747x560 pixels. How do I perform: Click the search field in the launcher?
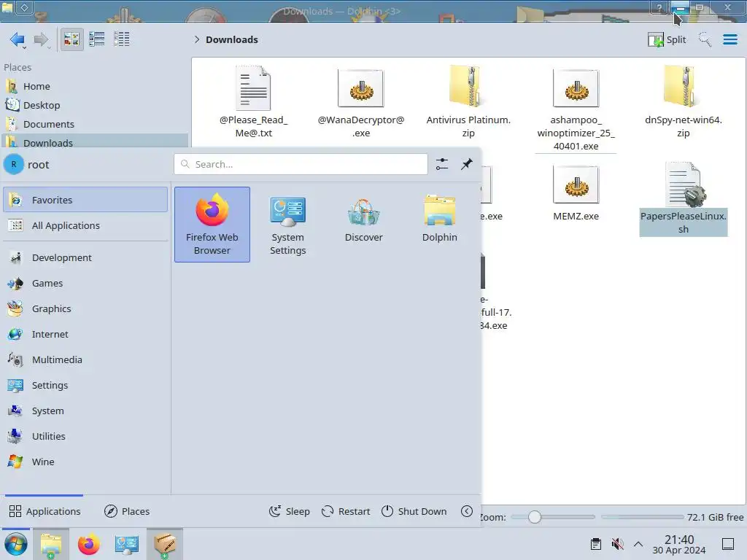[x=301, y=164]
